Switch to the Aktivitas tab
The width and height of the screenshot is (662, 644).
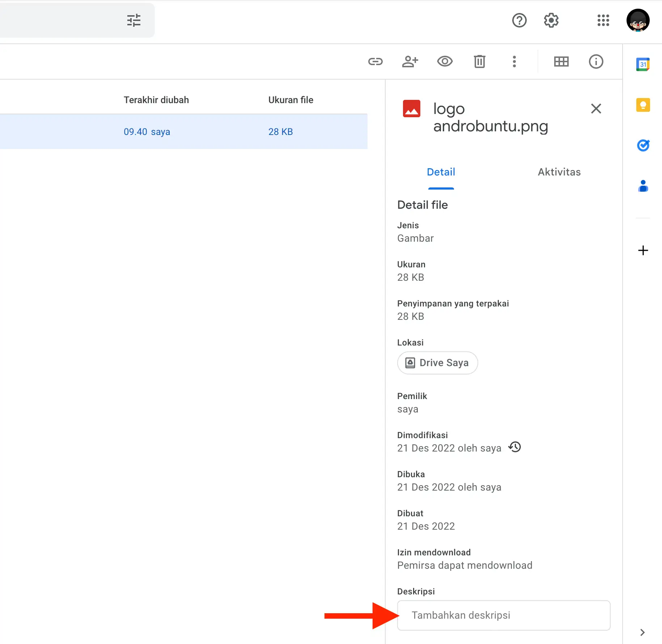pos(559,172)
